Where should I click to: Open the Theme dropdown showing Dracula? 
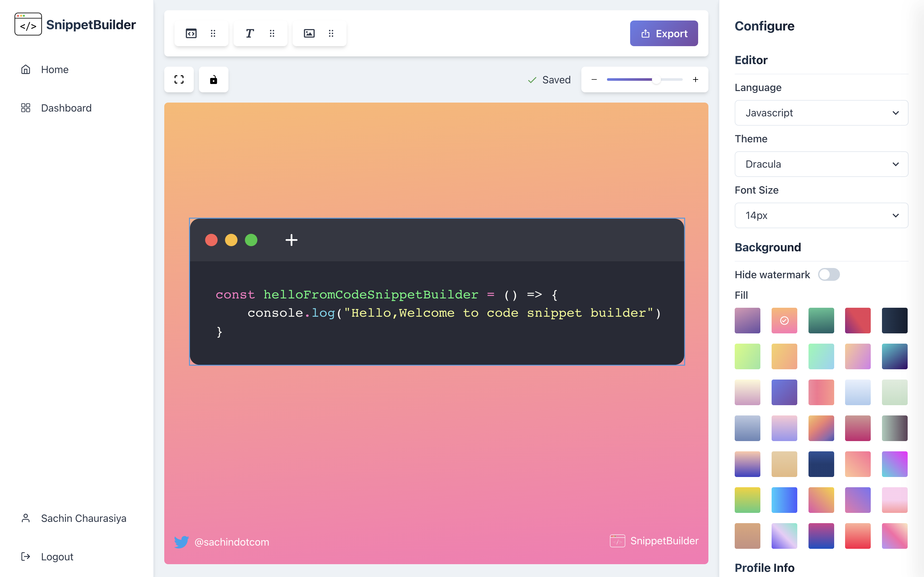coord(821,164)
